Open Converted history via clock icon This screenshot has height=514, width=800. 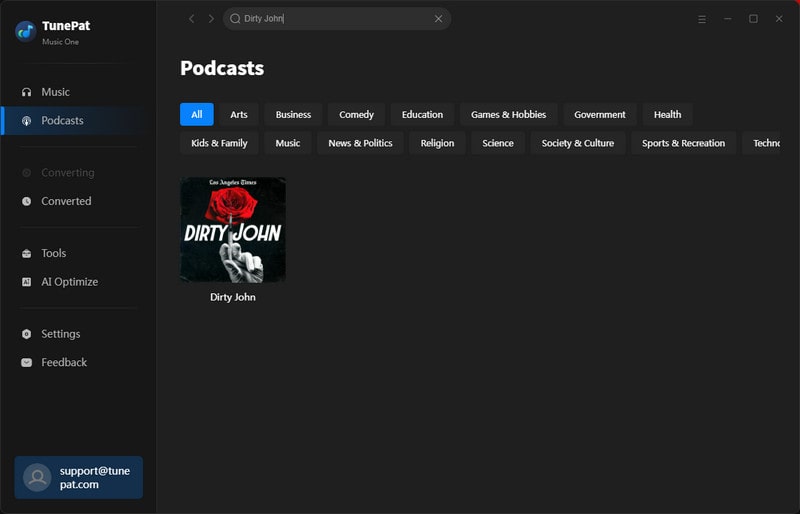coord(27,201)
